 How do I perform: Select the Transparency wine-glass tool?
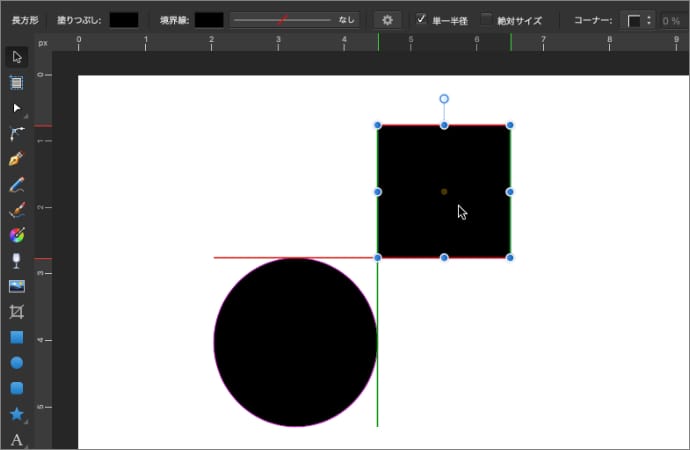click(17, 261)
